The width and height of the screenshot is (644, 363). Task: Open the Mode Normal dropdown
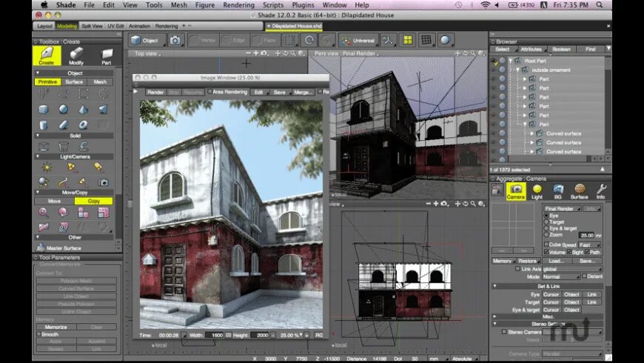coord(561,276)
